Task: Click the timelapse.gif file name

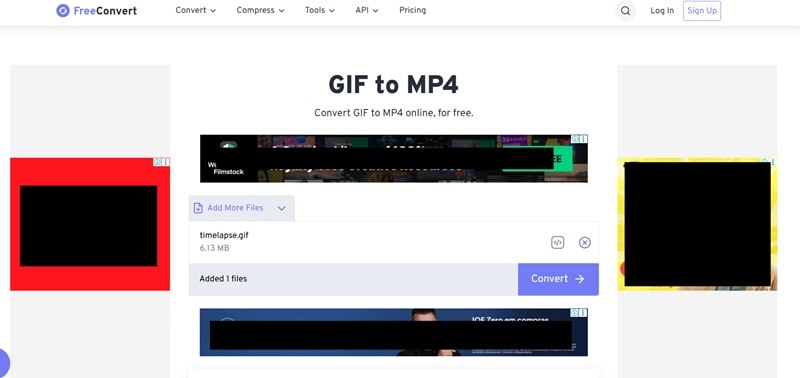Action: pyautogui.click(x=224, y=235)
